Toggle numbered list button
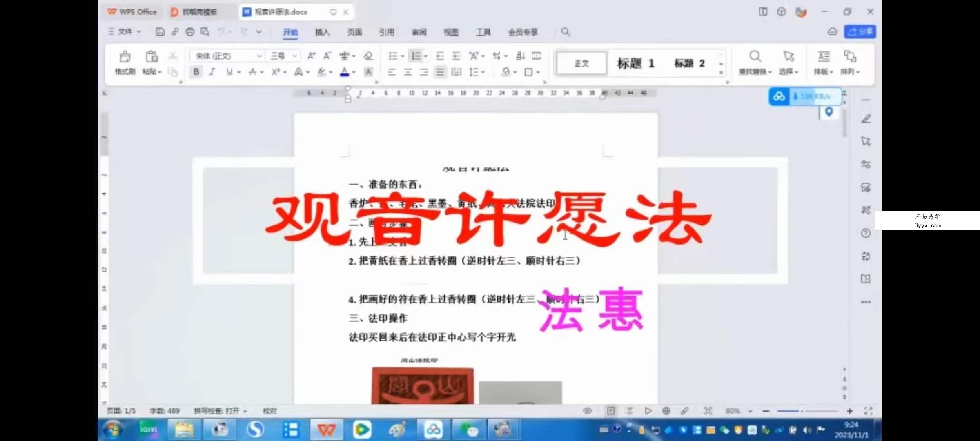 coord(416,56)
